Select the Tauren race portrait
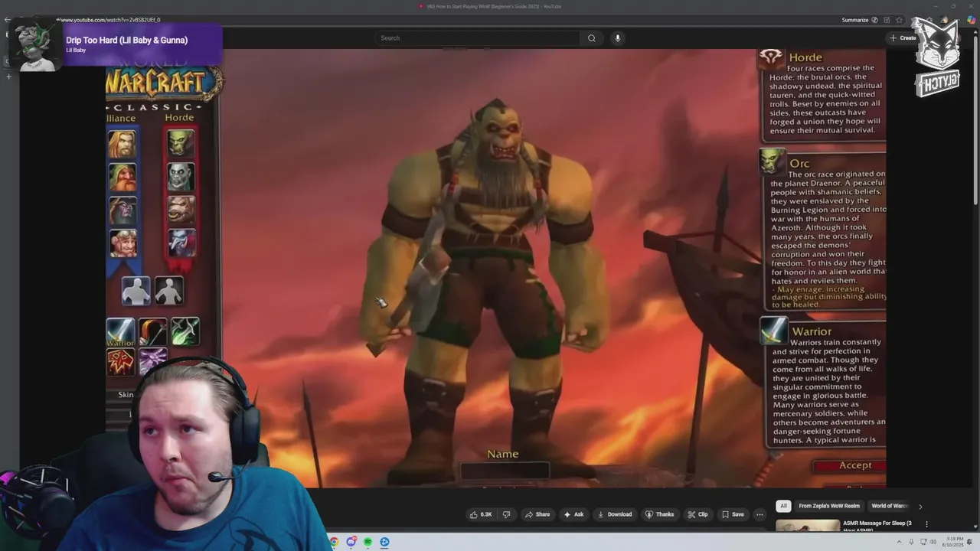The image size is (980, 551). tap(181, 210)
